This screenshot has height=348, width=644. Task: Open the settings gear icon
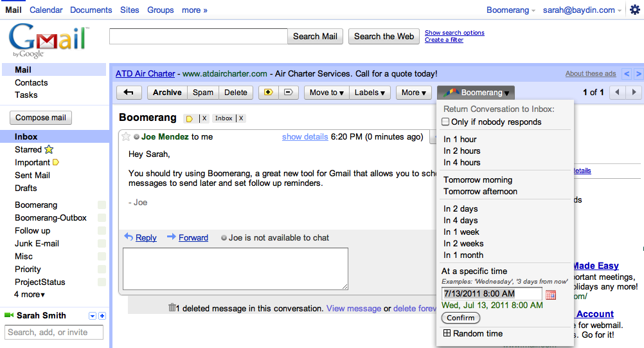(635, 10)
